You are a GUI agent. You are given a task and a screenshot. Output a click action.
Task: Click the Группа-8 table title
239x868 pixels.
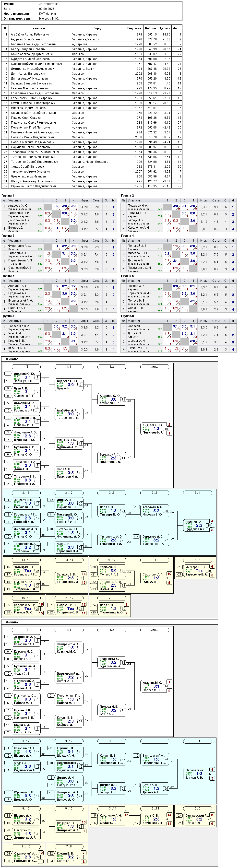tap(127, 316)
